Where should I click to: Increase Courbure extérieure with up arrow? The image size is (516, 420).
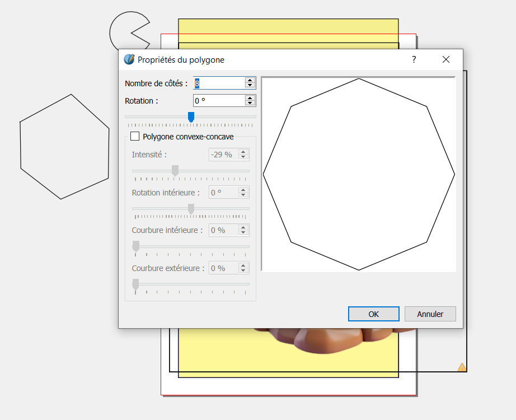click(x=243, y=265)
